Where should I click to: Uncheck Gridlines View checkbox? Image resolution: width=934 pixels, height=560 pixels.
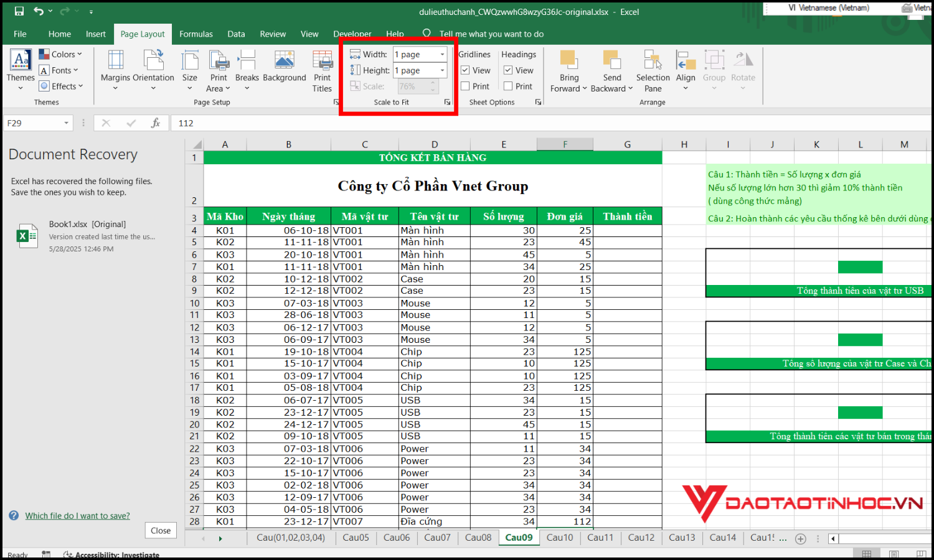coord(465,70)
